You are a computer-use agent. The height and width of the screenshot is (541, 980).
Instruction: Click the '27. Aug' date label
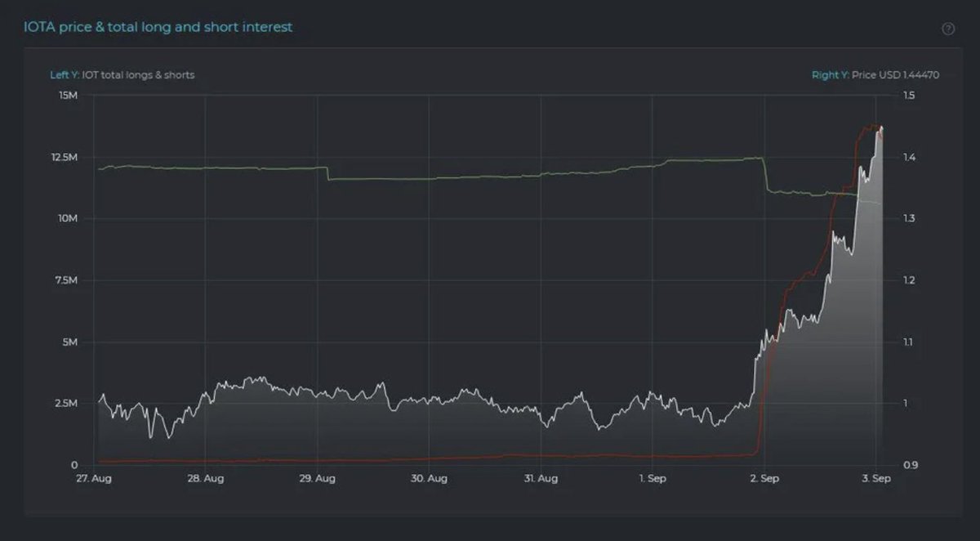click(x=94, y=479)
